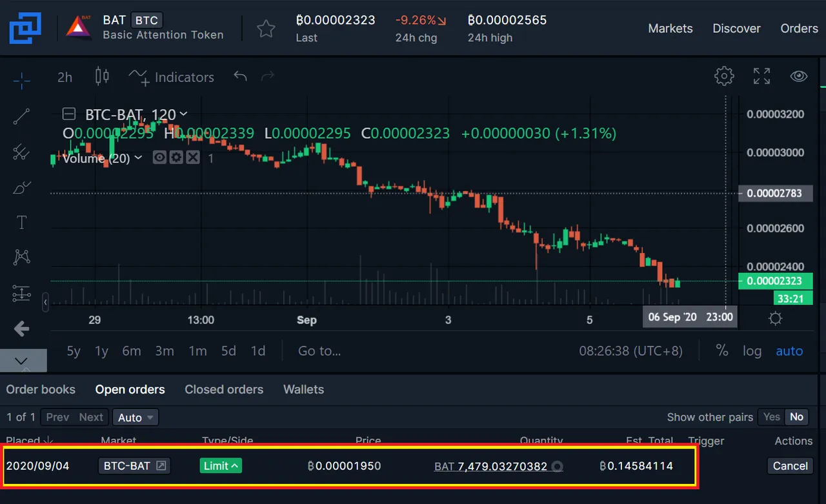Open price axis settings icon

point(775,318)
